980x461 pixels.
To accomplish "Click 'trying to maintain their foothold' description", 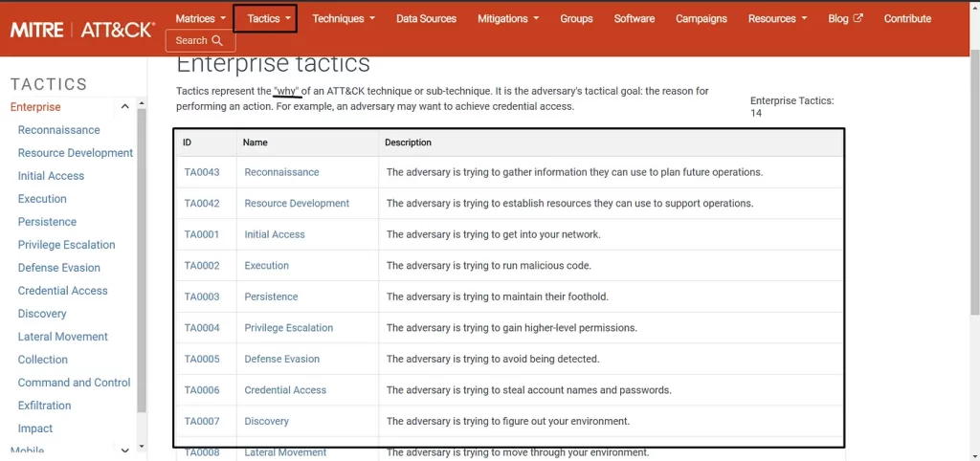I will click(x=498, y=296).
